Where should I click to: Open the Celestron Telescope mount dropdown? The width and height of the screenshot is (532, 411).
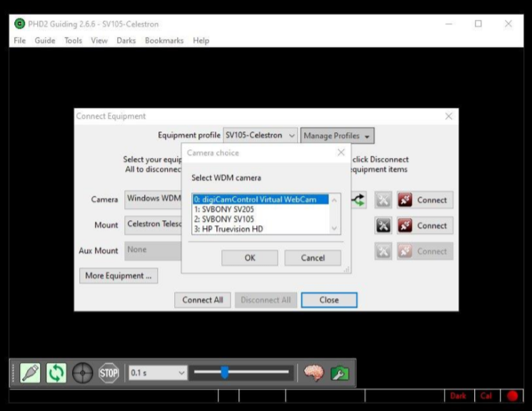[x=154, y=225]
